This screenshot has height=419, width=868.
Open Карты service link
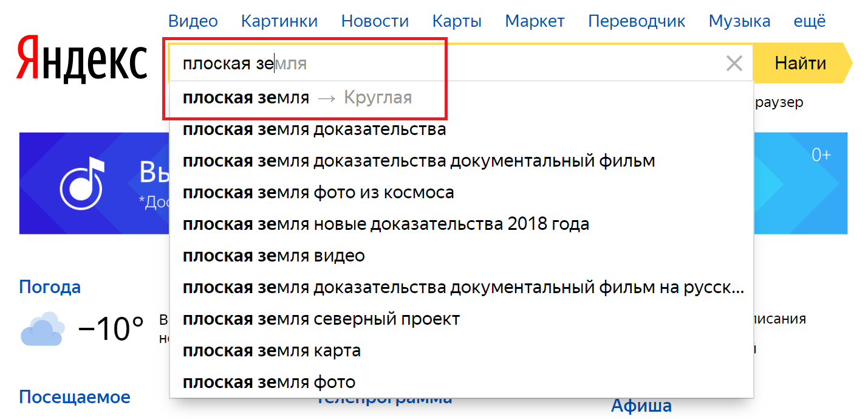456,21
